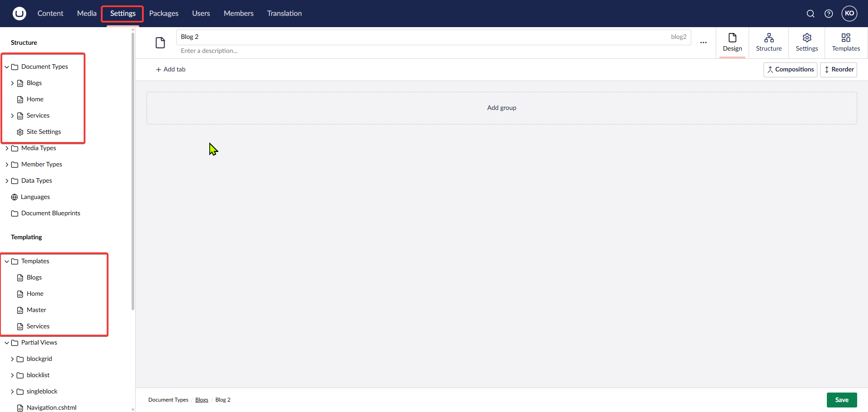Screen dimensions: 868x412
Task: Expand the blockgrid partial views folder
Action: [x=13, y=359]
